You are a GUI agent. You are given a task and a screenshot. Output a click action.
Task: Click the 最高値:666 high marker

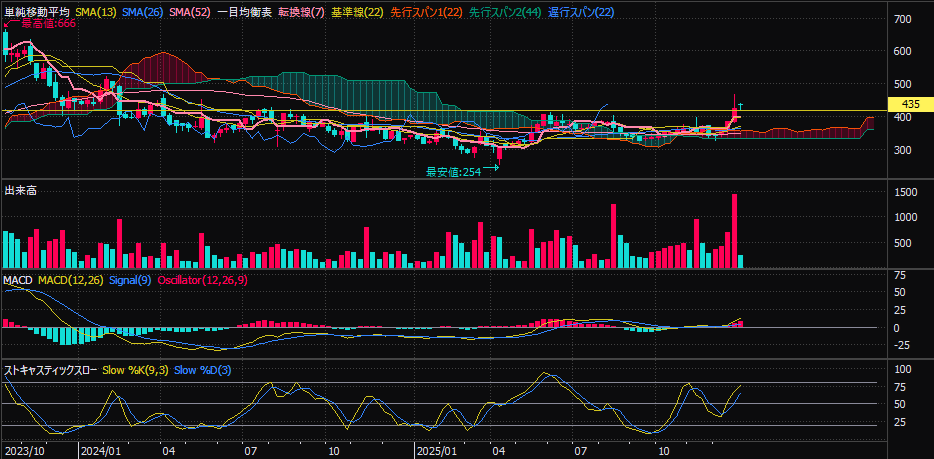click(x=46, y=23)
